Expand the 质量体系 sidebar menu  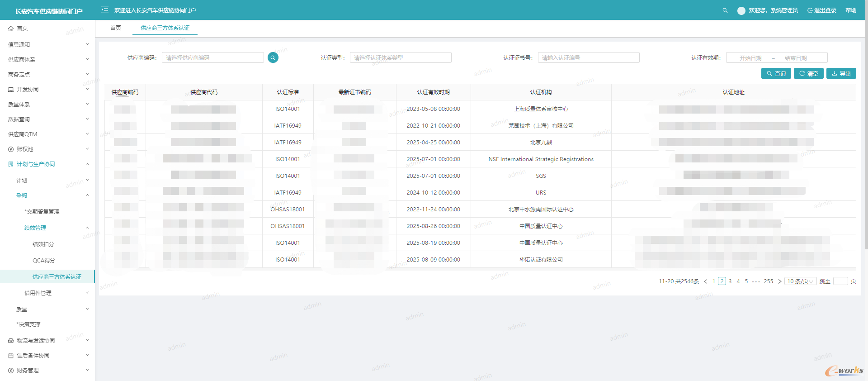(47, 104)
